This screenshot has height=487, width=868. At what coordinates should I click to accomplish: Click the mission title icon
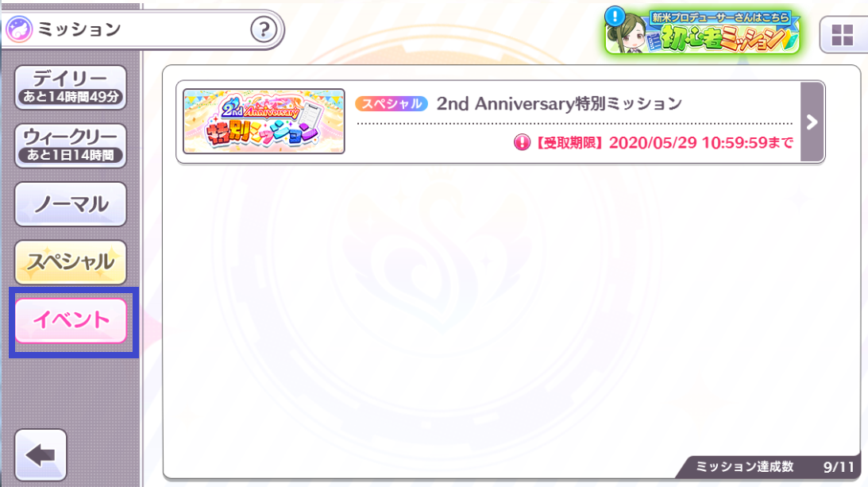19,29
